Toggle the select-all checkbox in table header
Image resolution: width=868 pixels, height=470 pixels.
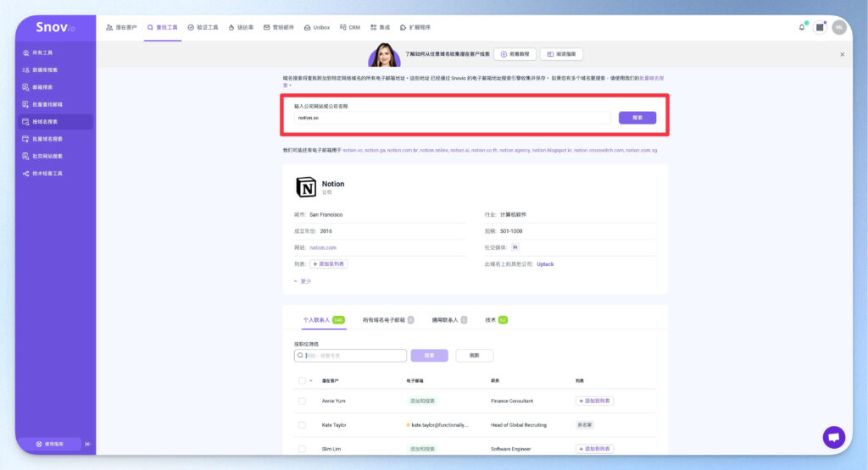click(302, 380)
